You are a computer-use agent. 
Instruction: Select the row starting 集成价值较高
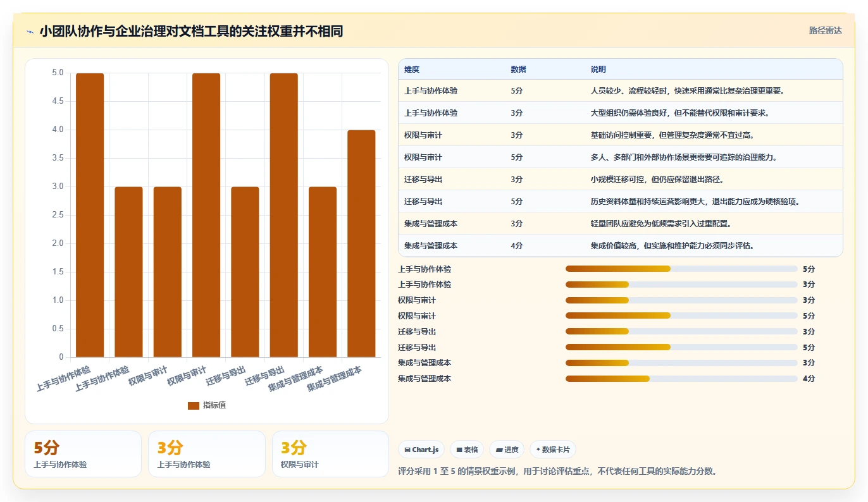(x=621, y=245)
